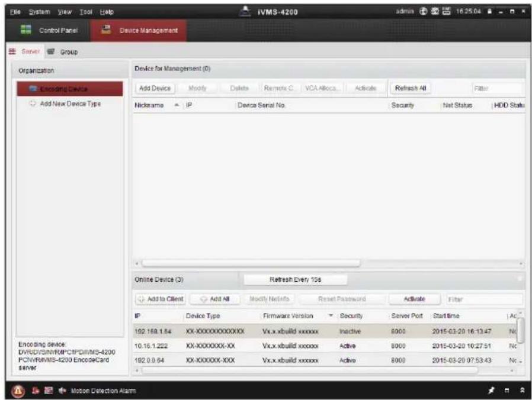Image resolution: width=532 pixels, height=400 pixels.
Task: Click the Modify Netinfo button
Action: [270, 299]
